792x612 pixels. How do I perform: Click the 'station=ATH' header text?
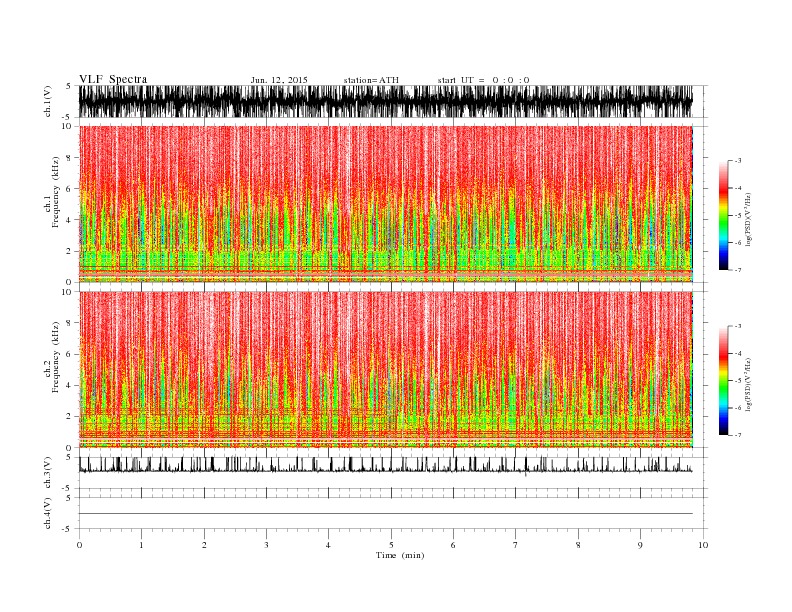click(x=371, y=80)
